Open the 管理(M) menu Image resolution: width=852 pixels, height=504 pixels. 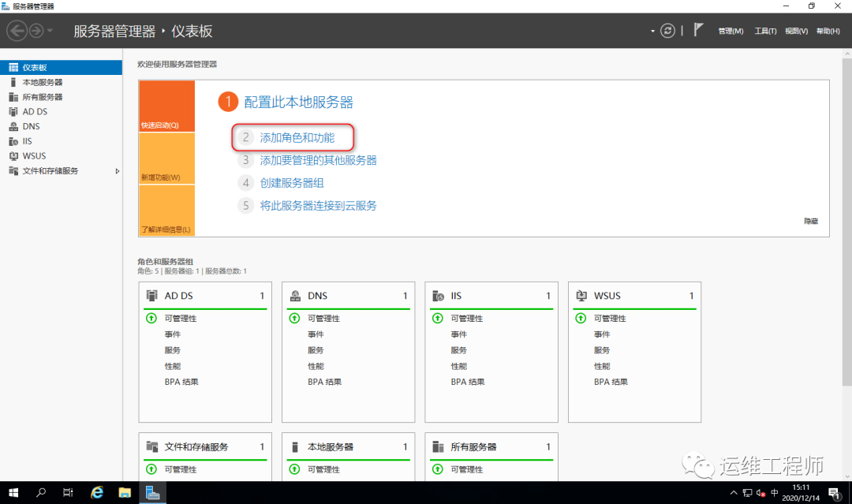(x=731, y=31)
